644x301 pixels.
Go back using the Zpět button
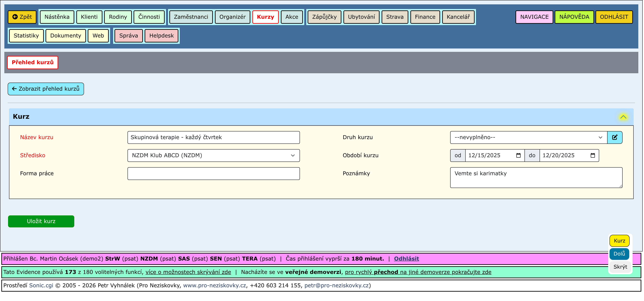pos(22,17)
